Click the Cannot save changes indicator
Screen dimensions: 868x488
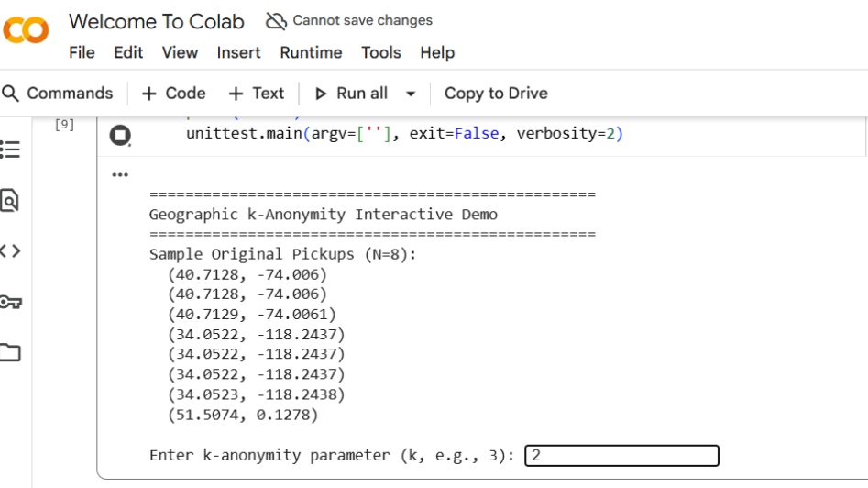pos(349,20)
